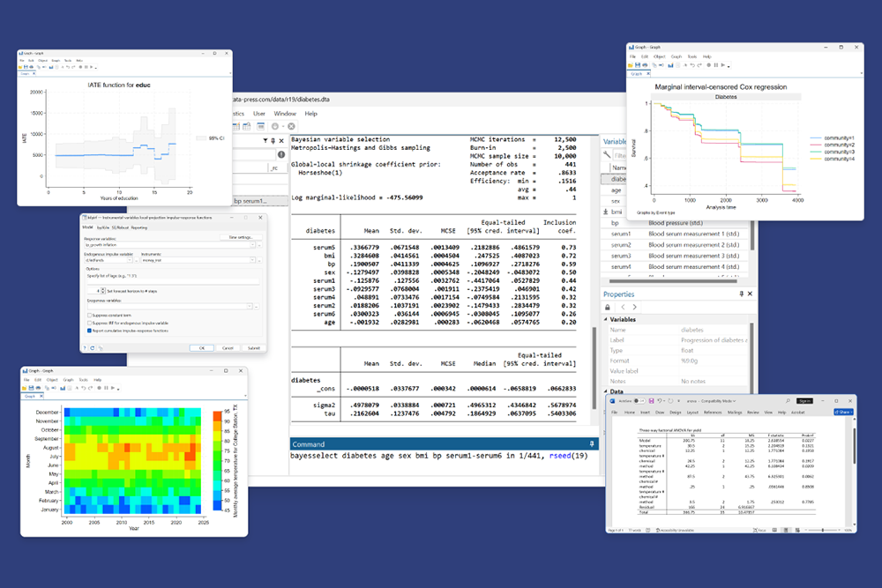
Task: Click lags list input field in dialog
Action: [x=173, y=281]
